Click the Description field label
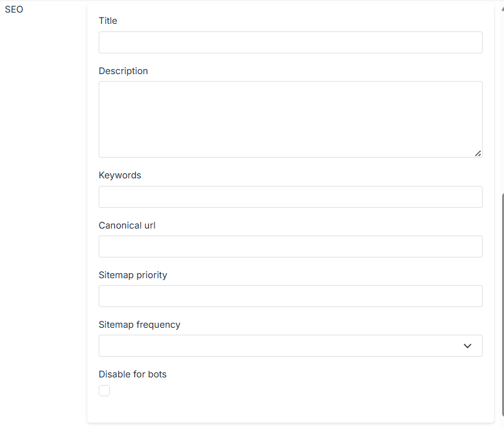The width and height of the screenshot is (504, 427). pos(123,70)
